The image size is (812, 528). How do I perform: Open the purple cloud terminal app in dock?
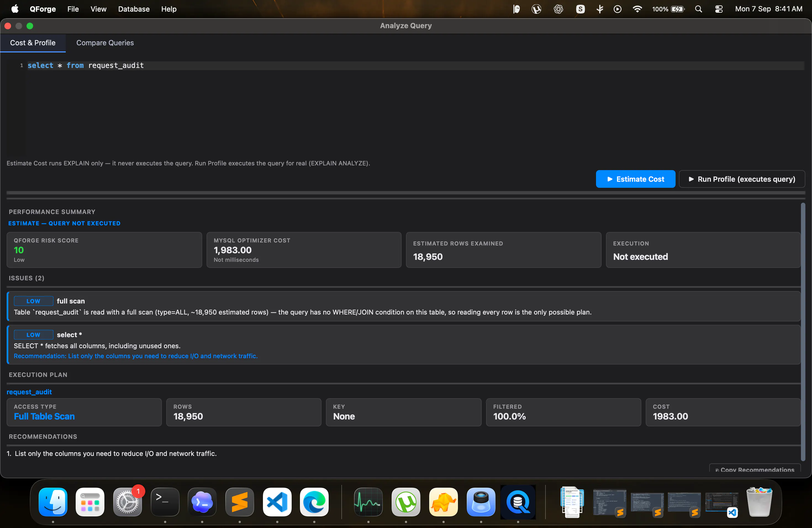[x=202, y=502]
